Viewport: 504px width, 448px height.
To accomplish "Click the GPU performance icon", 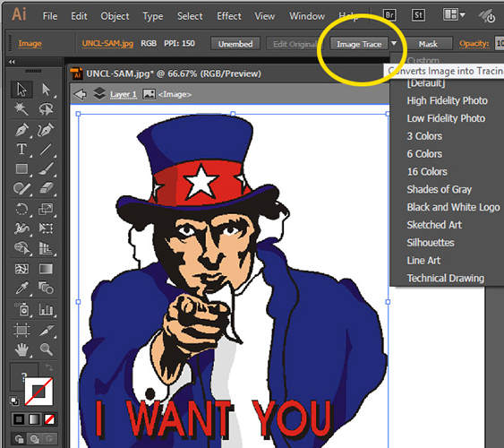I will [486, 15].
